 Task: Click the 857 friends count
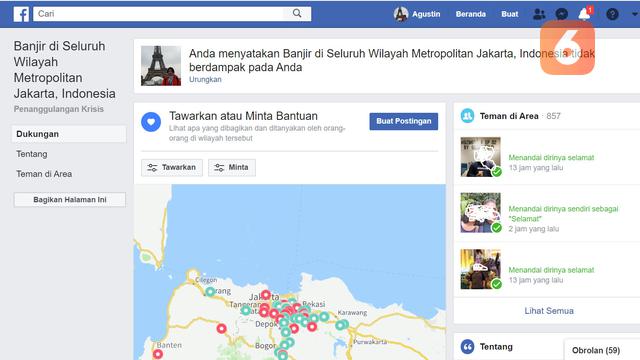click(x=553, y=116)
